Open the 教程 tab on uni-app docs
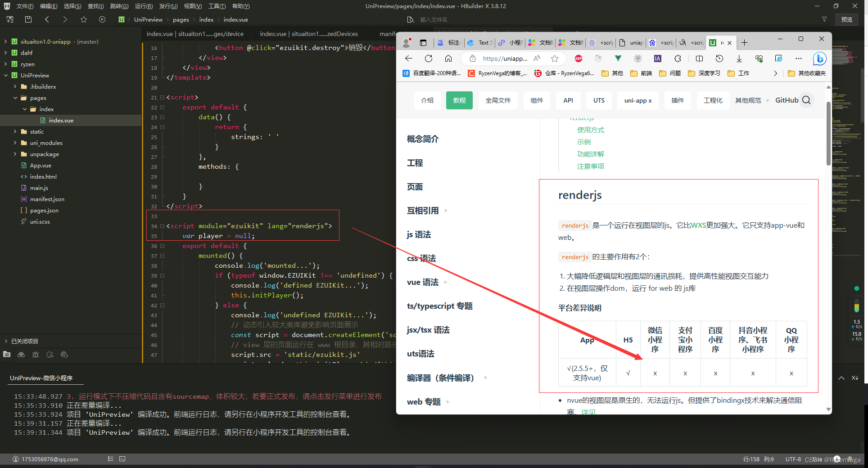The width and height of the screenshot is (868, 468). (459, 100)
